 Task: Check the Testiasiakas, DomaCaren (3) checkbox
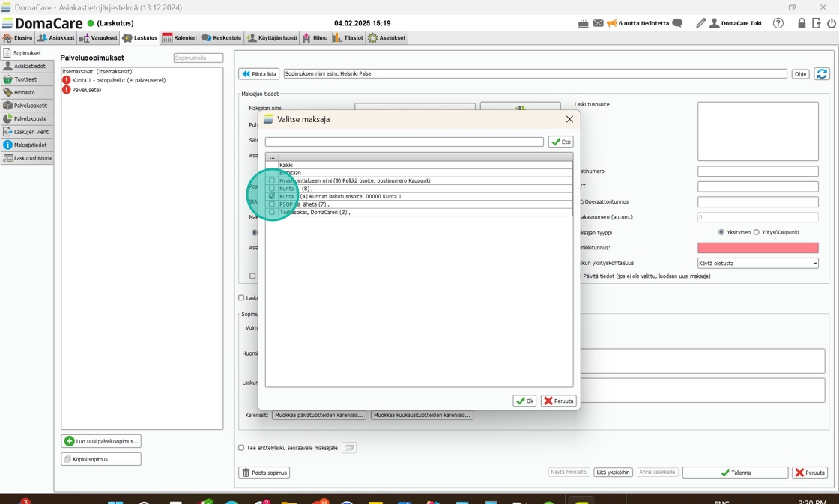272,212
